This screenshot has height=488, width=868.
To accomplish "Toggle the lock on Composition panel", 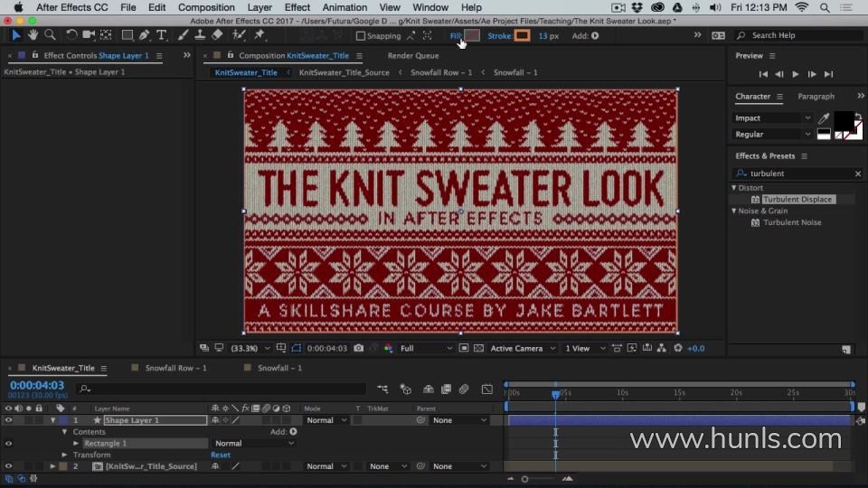I will [x=231, y=55].
